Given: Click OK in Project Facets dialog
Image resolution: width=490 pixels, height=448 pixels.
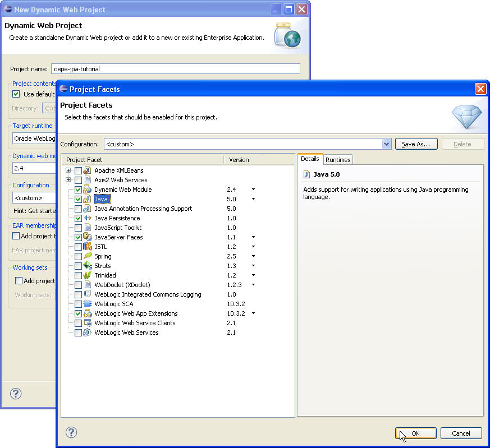Looking at the screenshot, I should [415, 433].
